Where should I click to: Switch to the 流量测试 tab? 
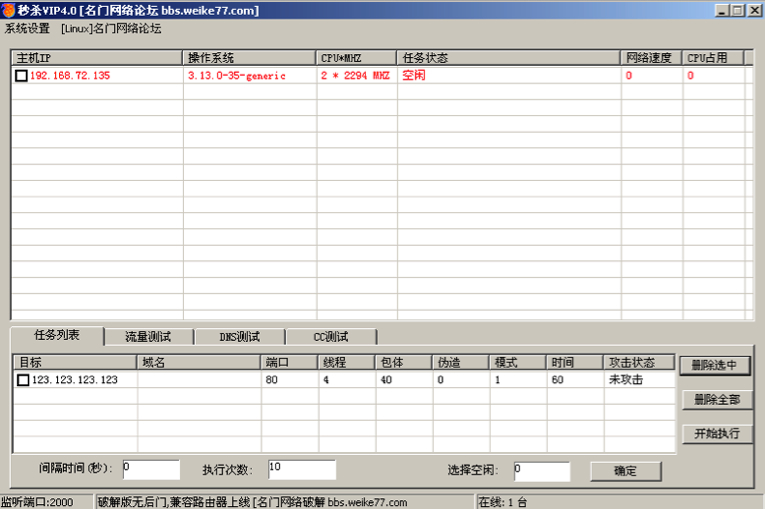148,337
